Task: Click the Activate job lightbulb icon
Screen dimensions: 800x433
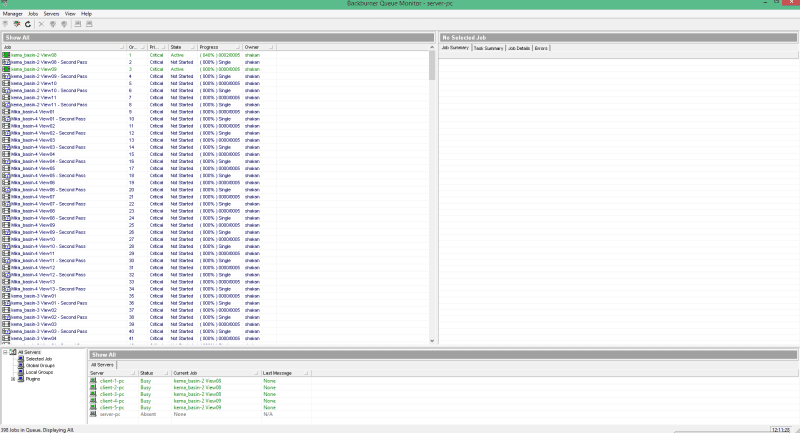Action: pos(53,22)
